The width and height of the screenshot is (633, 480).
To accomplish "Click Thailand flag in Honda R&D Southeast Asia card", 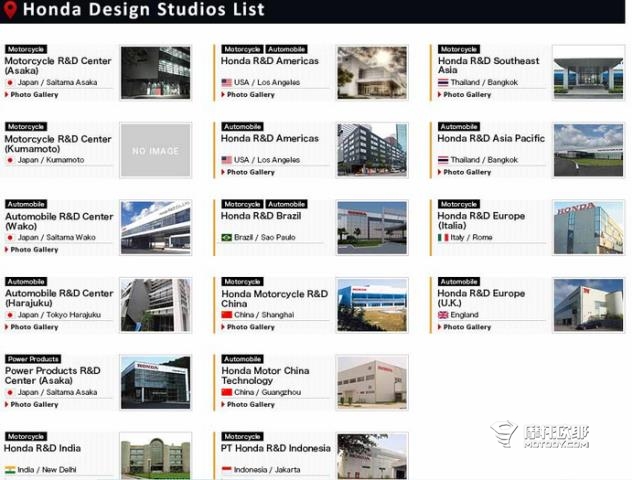I will (x=443, y=82).
